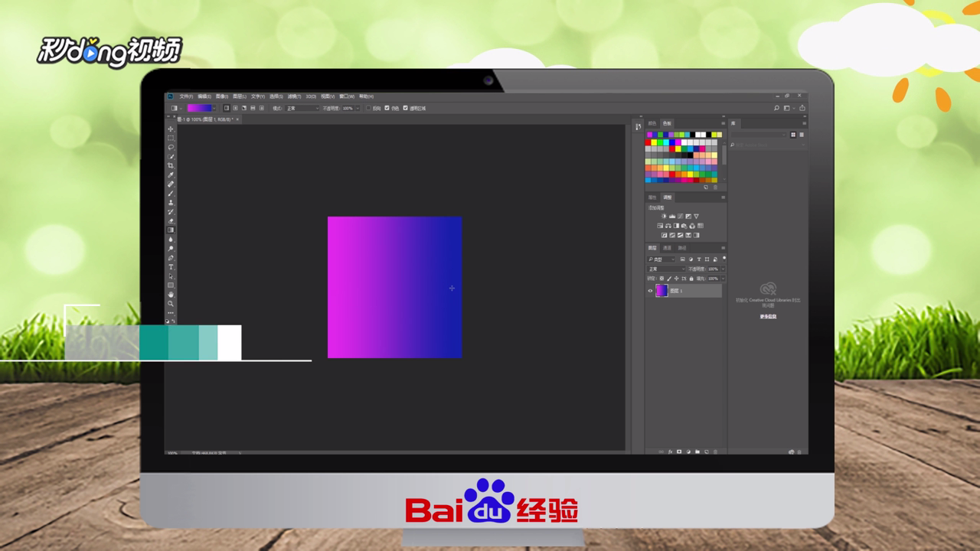Image resolution: width=980 pixels, height=551 pixels.
Task: Click the gradient preview bar to edit
Action: [x=199, y=108]
